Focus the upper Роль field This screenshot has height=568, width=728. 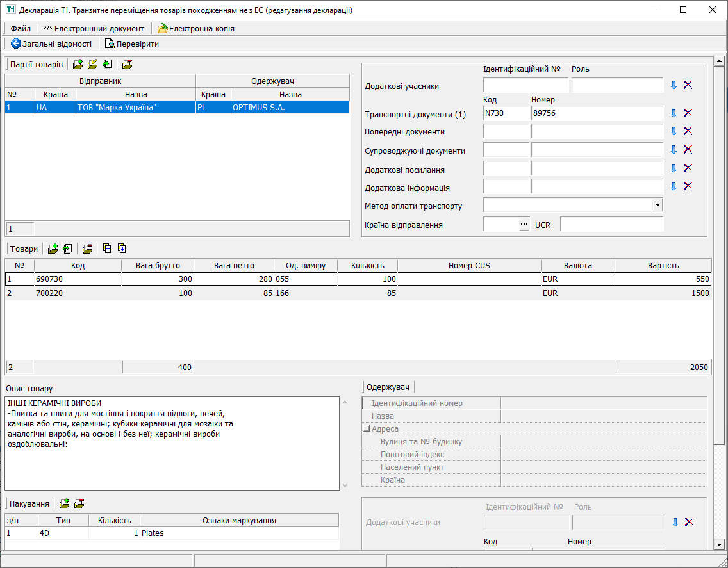click(618, 85)
